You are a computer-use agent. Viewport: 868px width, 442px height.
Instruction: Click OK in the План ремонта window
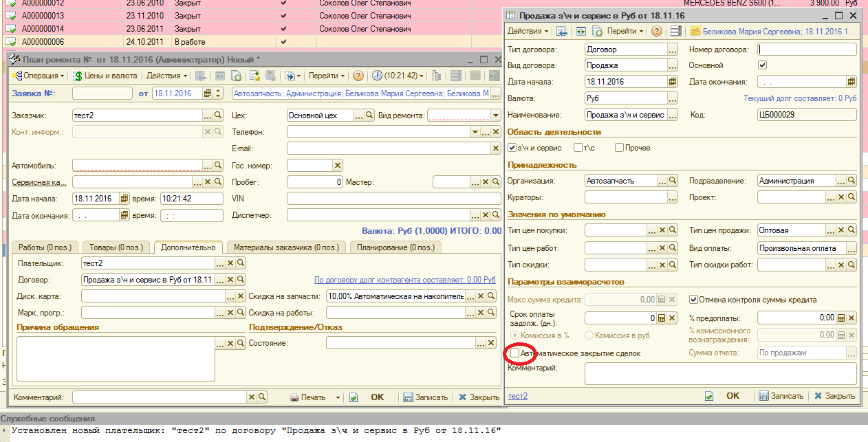coord(378,397)
